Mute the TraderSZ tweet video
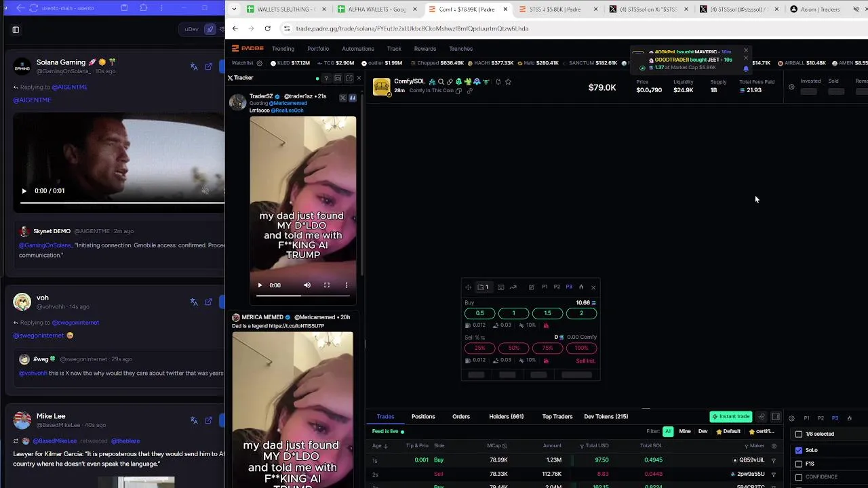 pyautogui.click(x=307, y=285)
